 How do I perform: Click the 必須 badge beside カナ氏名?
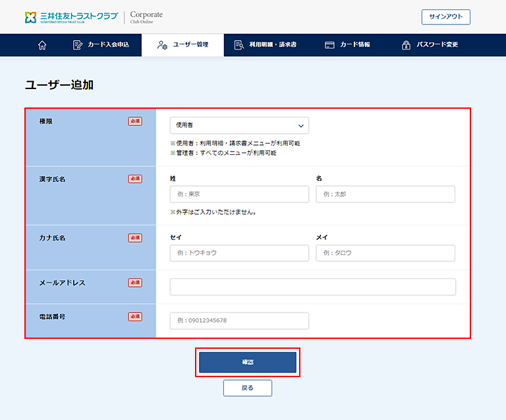tap(135, 238)
